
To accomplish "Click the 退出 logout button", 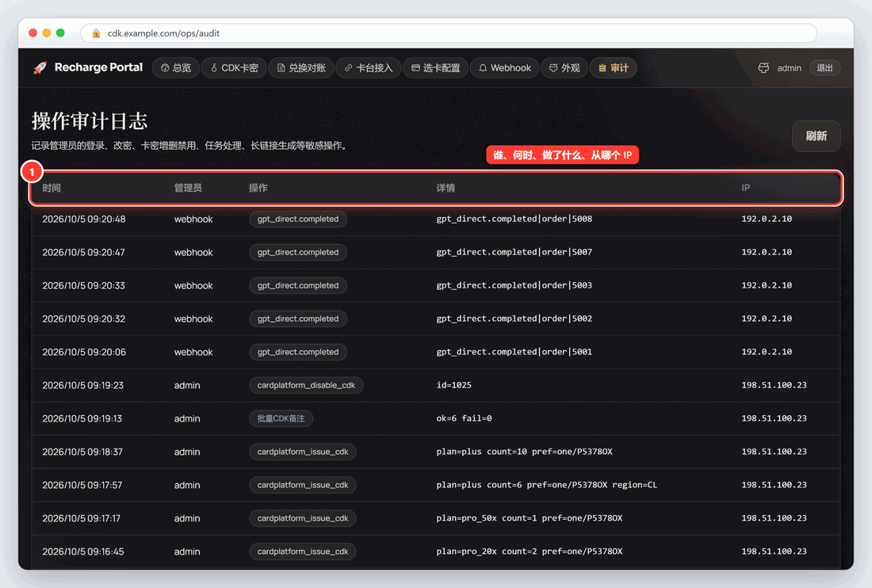I will pyautogui.click(x=824, y=68).
